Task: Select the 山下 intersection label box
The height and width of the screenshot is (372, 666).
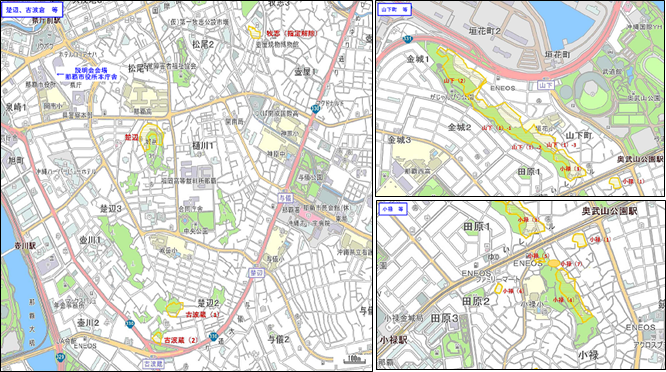Action: click(546, 85)
